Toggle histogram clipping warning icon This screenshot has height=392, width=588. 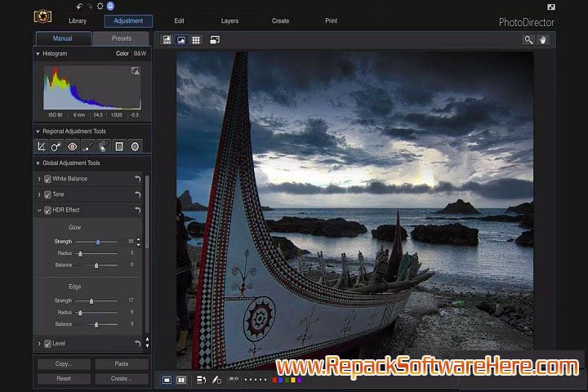pos(136,70)
